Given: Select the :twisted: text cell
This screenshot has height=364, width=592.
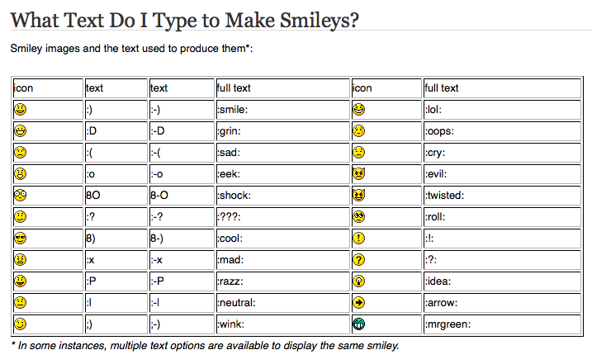Looking at the screenshot, I should (x=502, y=196).
